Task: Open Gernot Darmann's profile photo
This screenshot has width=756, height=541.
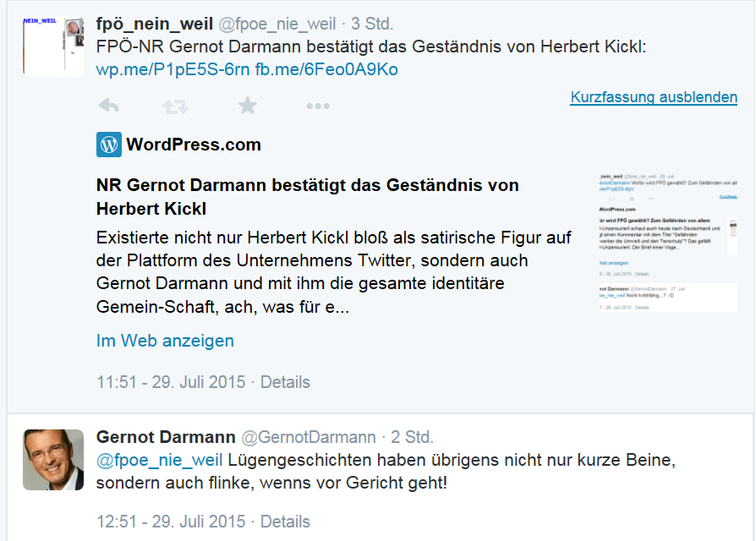Action: pyautogui.click(x=53, y=459)
